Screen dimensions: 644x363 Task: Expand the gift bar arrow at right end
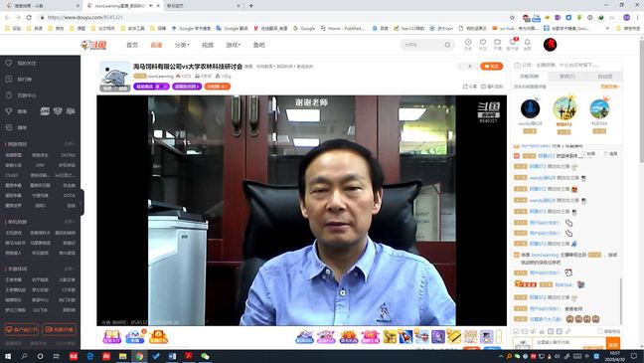coord(499,337)
